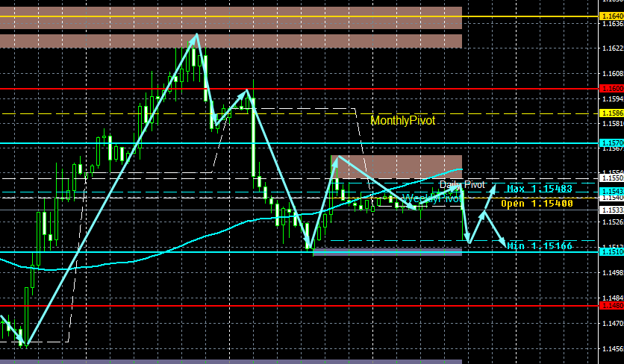Select the white 1.1533 price tag
624x364 pixels.
click(x=611, y=210)
